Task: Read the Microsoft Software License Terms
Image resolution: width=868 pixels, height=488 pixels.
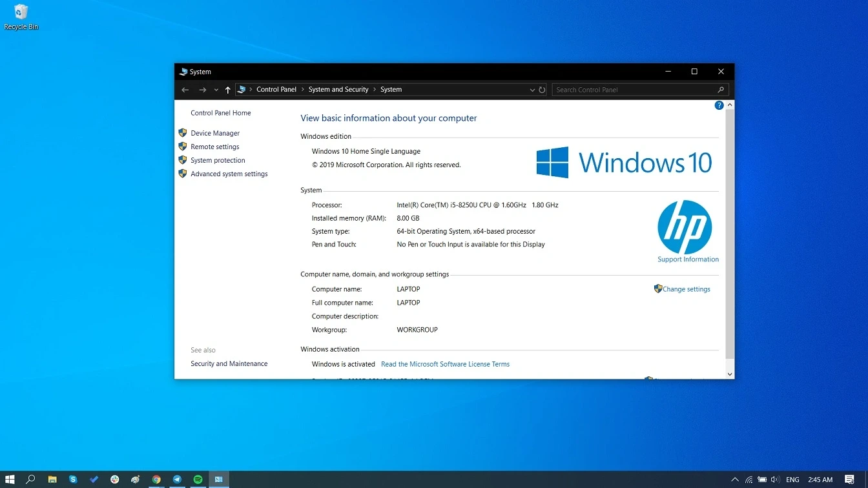Action: tap(445, 364)
